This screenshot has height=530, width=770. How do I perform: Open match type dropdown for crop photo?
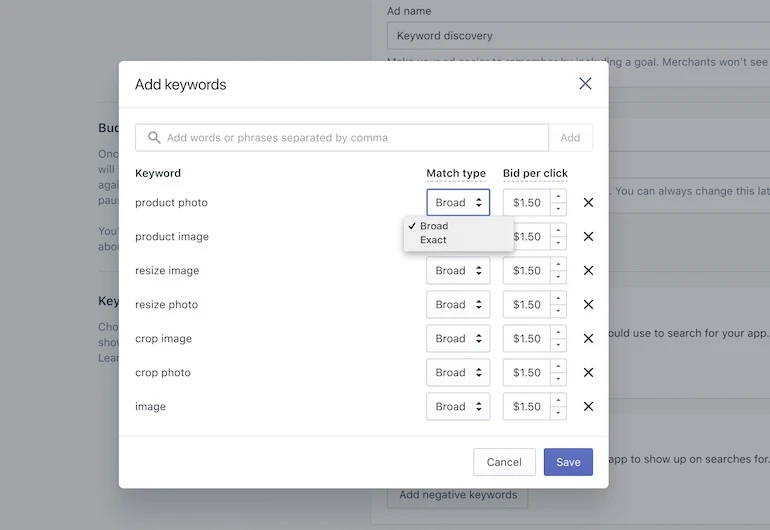[x=458, y=372]
